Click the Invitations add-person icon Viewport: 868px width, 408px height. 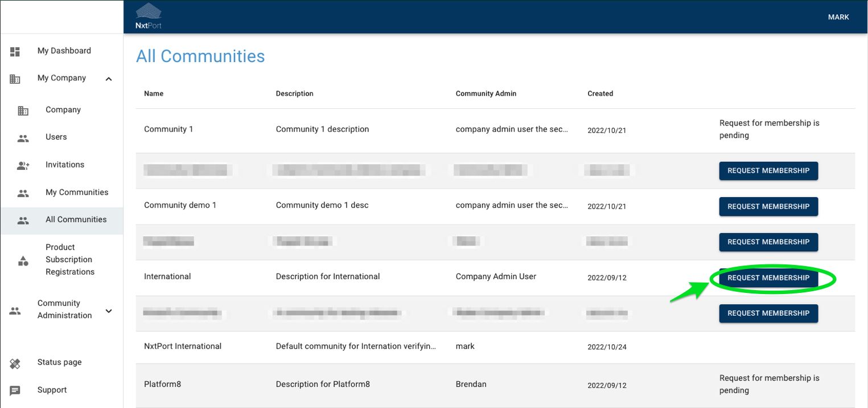[23, 165]
